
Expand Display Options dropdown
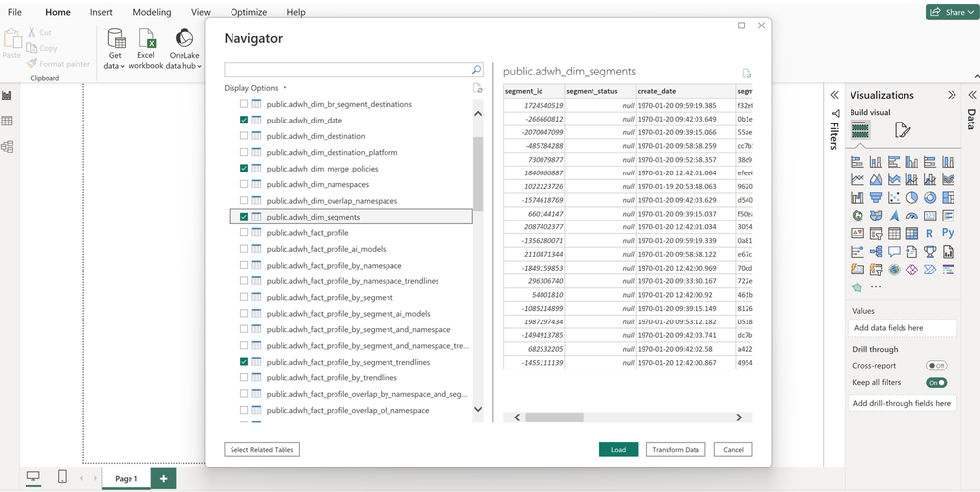click(x=256, y=88)
